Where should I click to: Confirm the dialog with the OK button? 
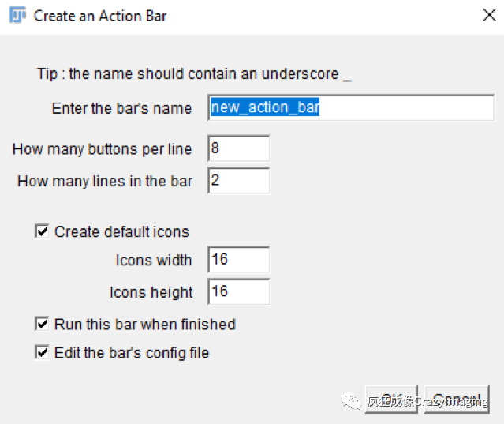[x=391, y=400]
